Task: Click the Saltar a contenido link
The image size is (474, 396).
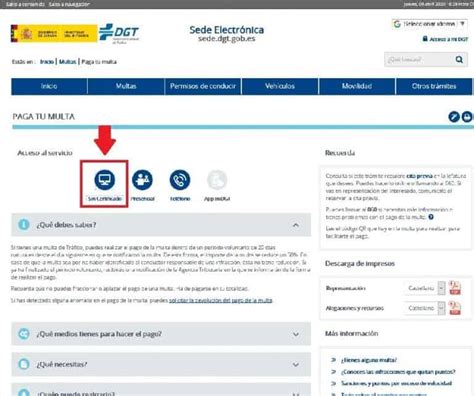Action: 25,4
